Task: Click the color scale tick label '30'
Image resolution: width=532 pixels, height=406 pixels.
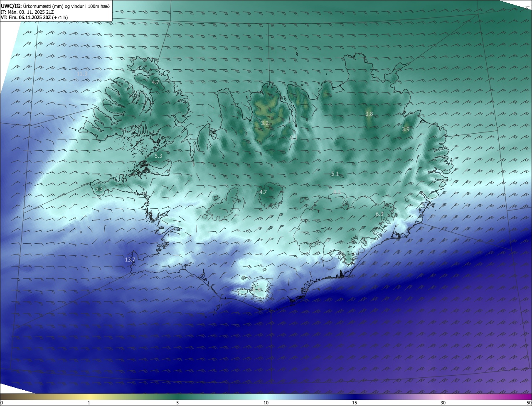Action: 443,403
